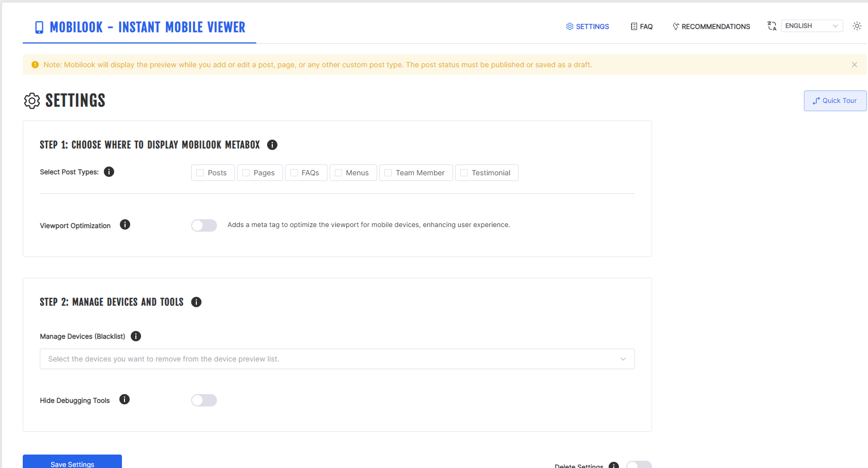Check the Posts post type checkbox
This screenshot has height=468, width=868.
click(200, 173)
